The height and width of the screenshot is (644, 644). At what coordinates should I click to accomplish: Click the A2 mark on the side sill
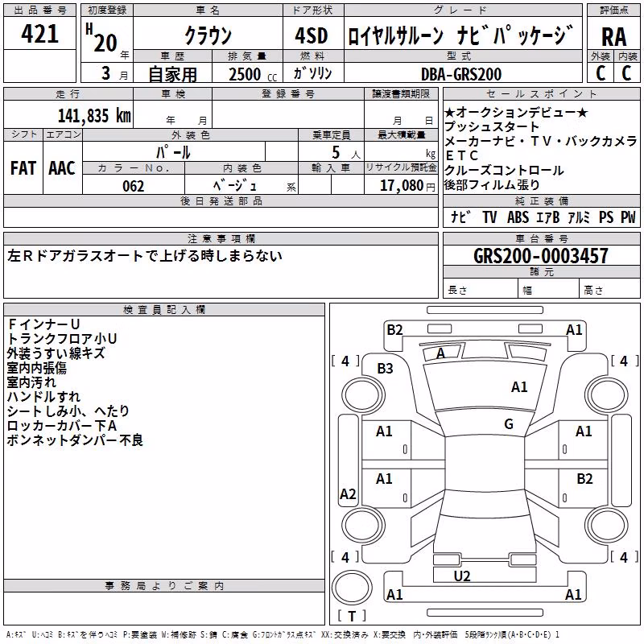point(348,493)
